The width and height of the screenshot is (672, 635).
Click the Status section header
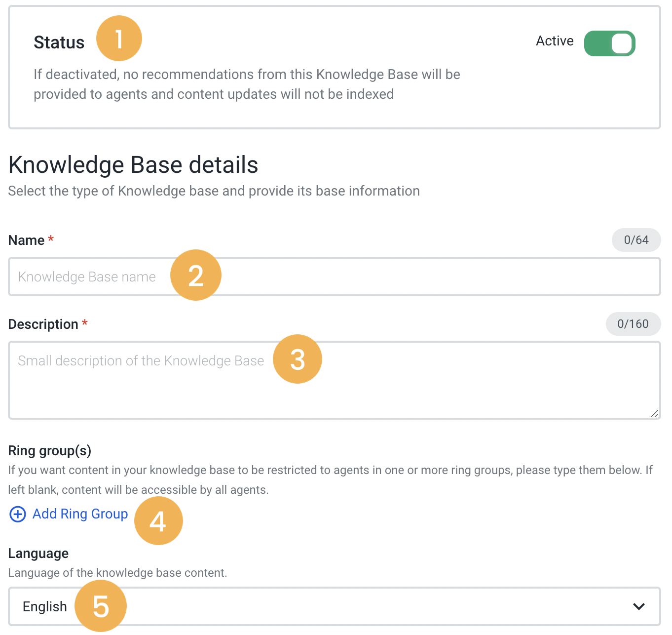pos(59,42)
